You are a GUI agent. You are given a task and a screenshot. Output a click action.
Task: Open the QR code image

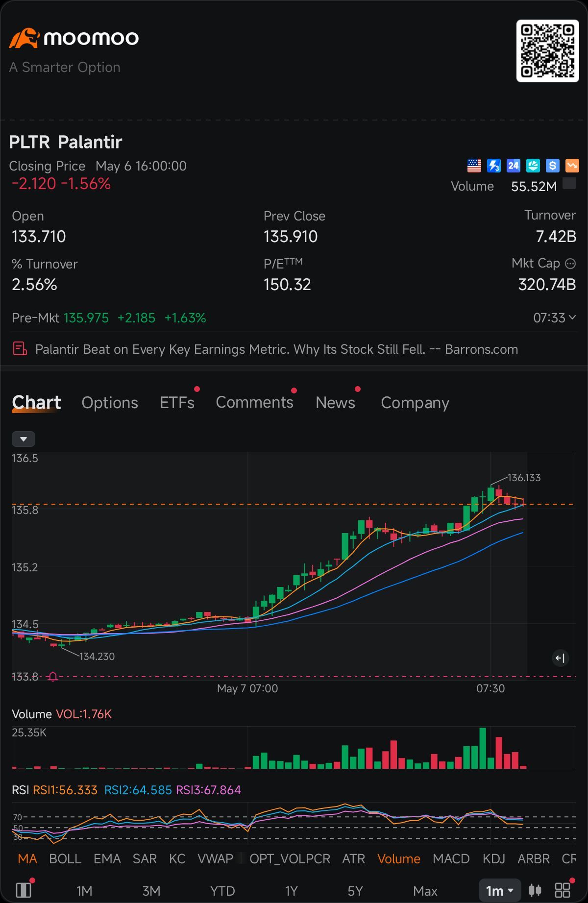point(548,51)
